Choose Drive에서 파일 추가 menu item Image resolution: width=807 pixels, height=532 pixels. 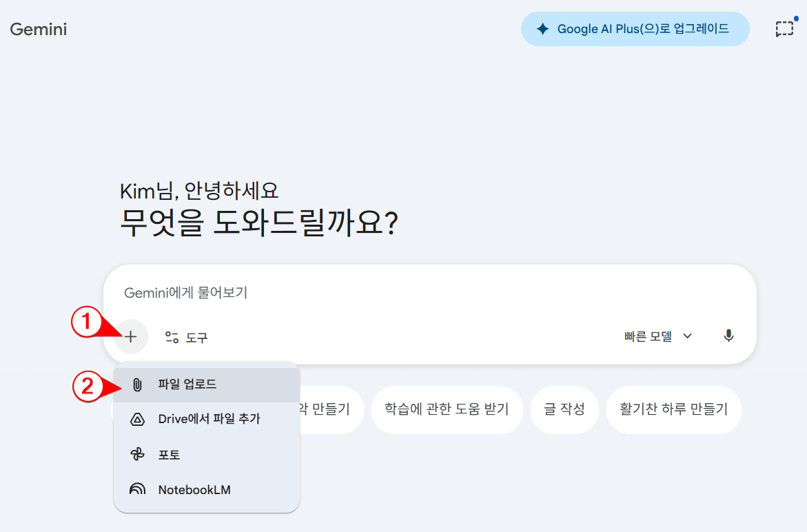(x=209, y=419)
